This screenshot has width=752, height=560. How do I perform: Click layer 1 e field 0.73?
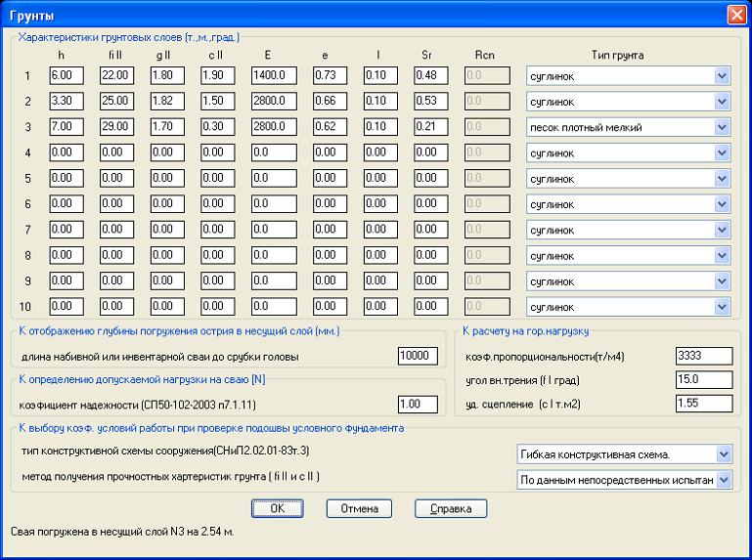point(330,75)
